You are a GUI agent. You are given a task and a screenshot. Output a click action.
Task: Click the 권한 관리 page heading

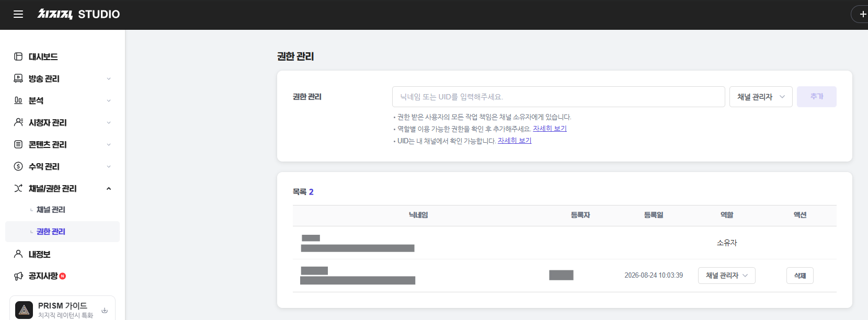click(295, 56)
